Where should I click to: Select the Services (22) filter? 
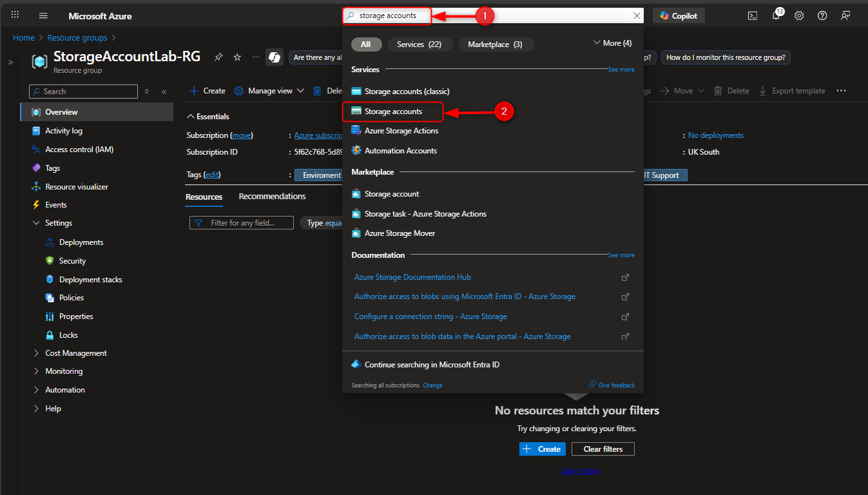coord(420,44)
